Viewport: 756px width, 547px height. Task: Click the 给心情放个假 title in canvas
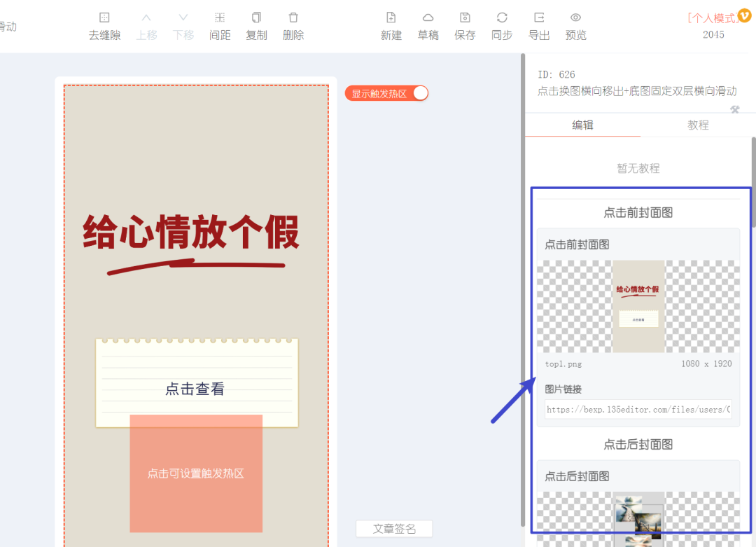coord(191,233)
